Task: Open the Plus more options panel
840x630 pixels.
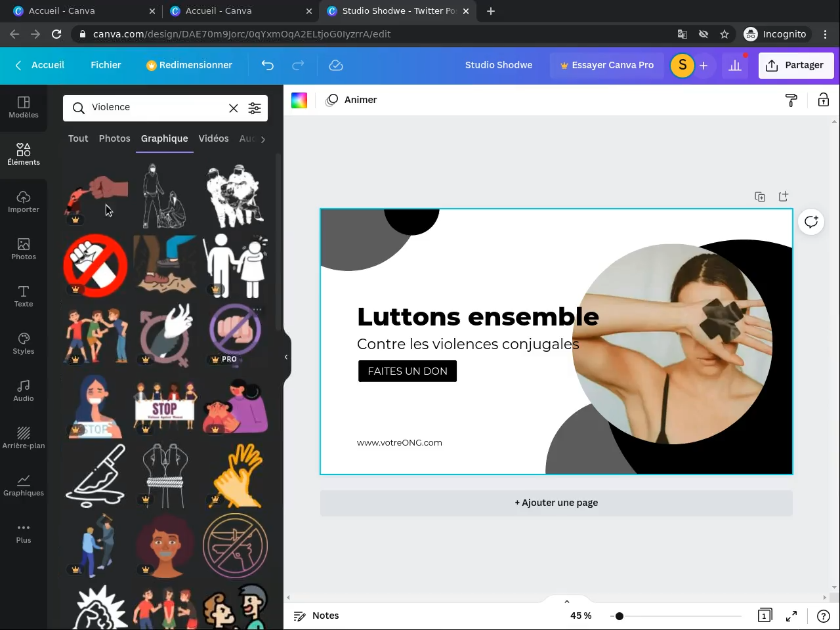Action: tap(24, 532)
